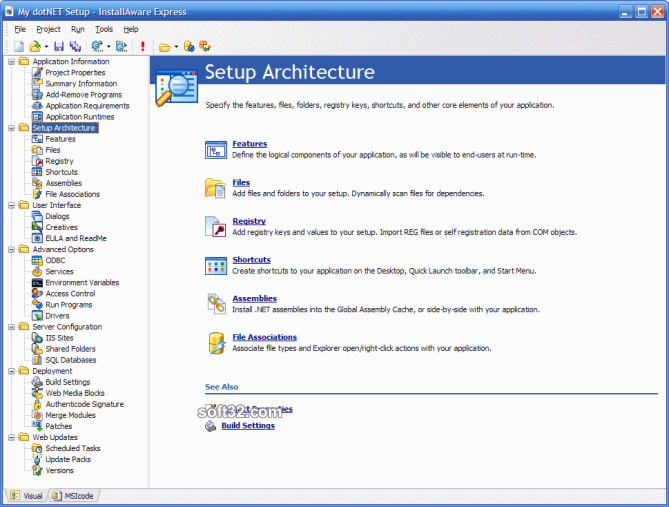The height and width of the screenshot is (507, 669).
Task: Open the dropdown arrow beside Build icon
Action: point(108,47)
